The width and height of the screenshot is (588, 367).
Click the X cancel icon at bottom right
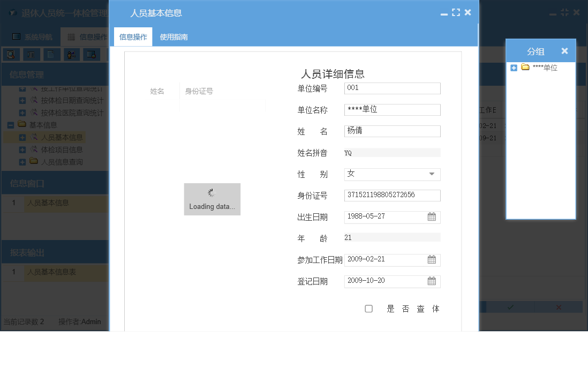pos(559,307)
